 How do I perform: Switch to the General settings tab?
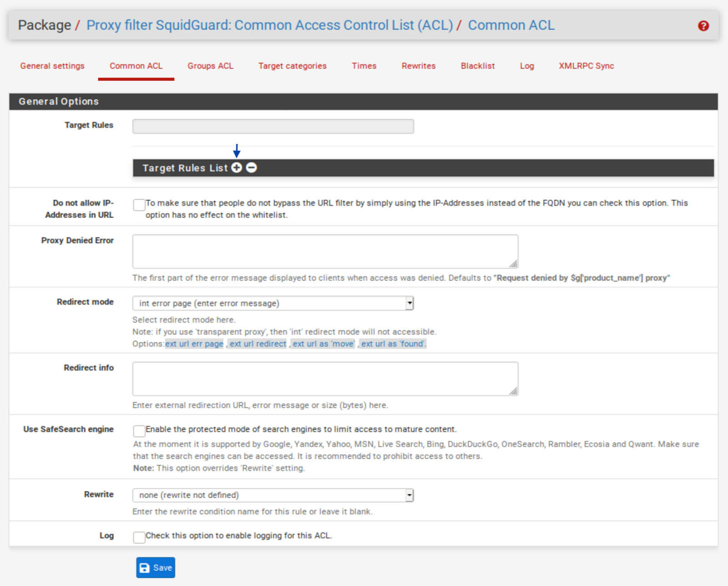(x=52, y=66)
